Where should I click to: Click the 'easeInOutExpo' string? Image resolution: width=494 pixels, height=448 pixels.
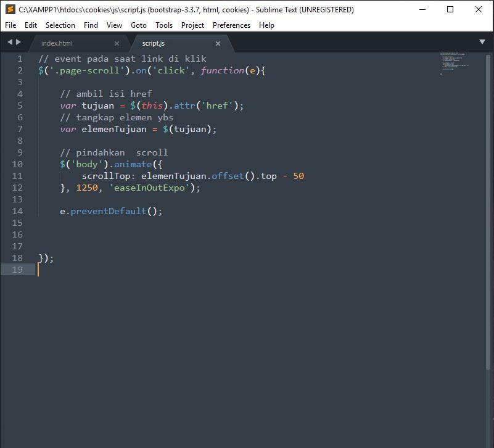(x=149, y=188)
